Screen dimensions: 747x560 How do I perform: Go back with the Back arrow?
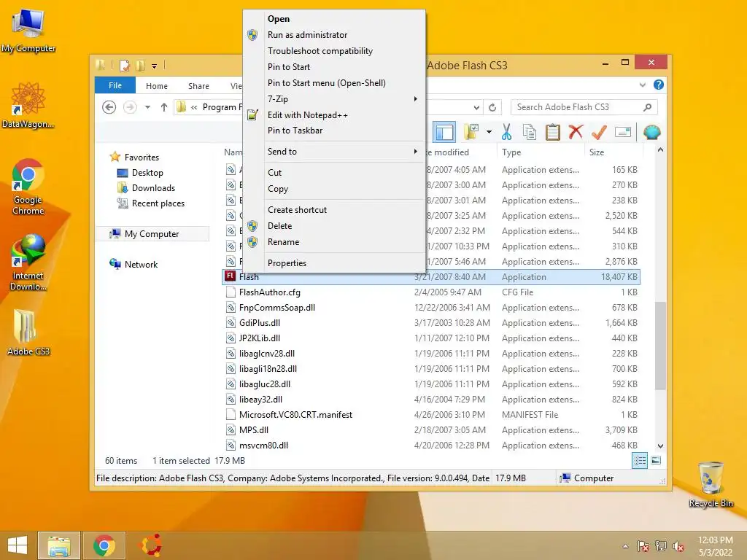tap(109, 107)
